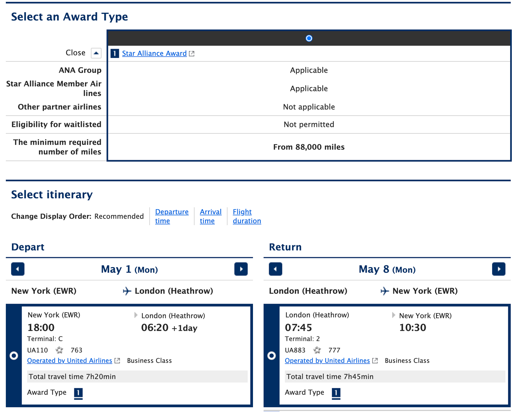The image size is (532, 412).
Task: Advance the depart date past May 1
Action: 241,269
